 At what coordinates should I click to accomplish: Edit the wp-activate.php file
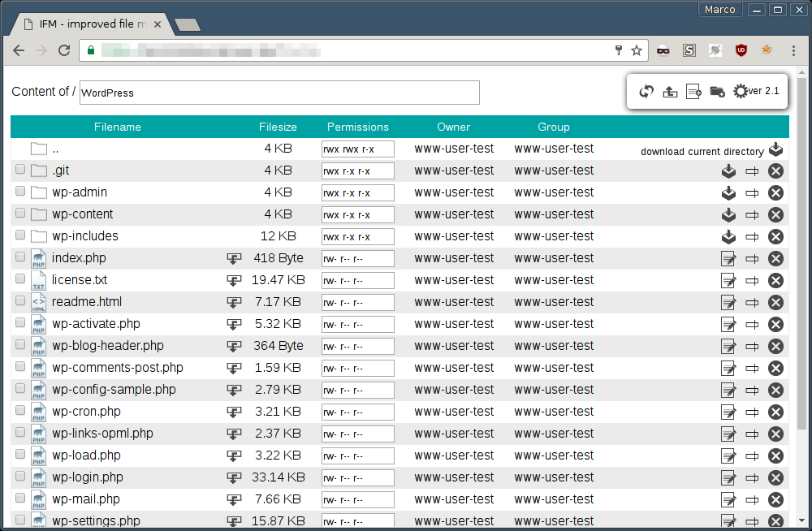click(x=728, y=324)
